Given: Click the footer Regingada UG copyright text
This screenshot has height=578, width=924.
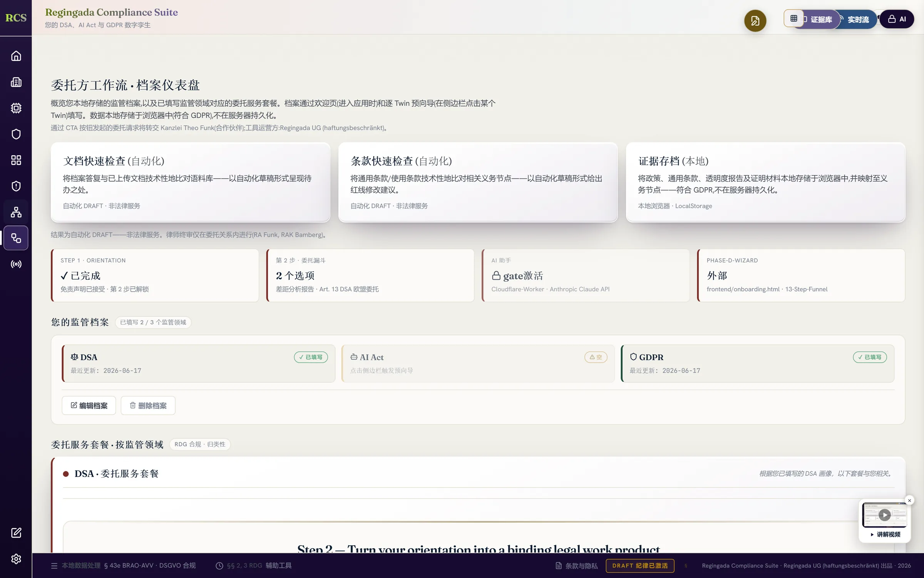Looking at the screenshot, I should [x=806, y=566].
